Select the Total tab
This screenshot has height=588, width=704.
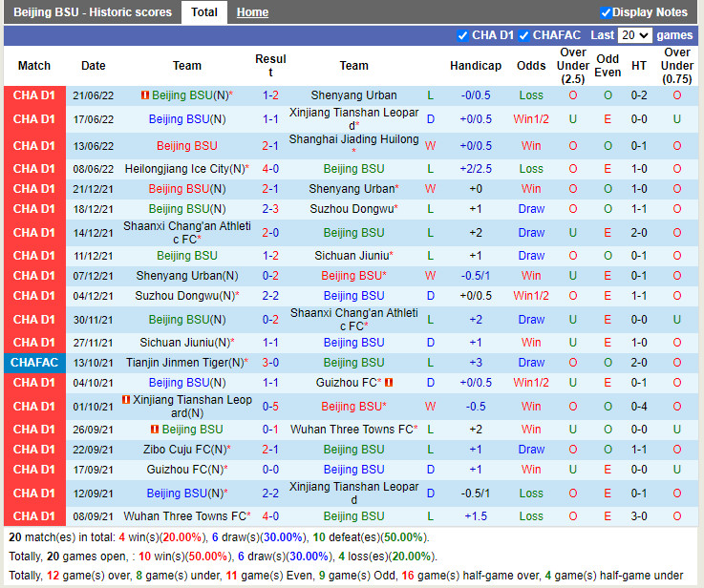pos(203,12)
